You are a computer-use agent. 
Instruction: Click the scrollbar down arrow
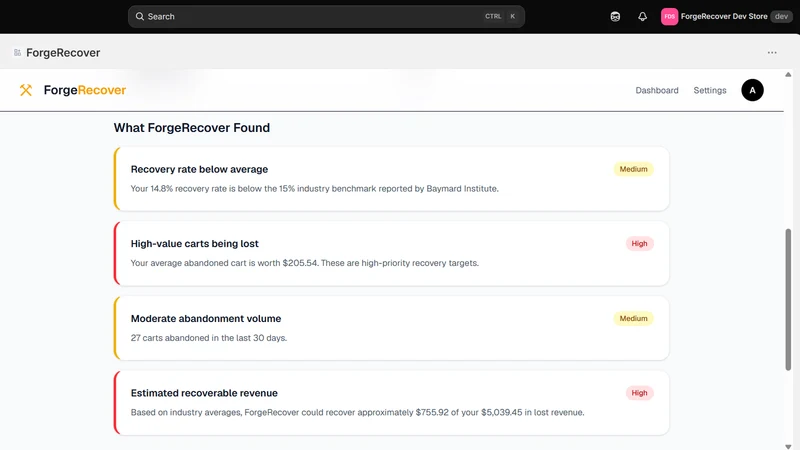(x=788, y=446)
